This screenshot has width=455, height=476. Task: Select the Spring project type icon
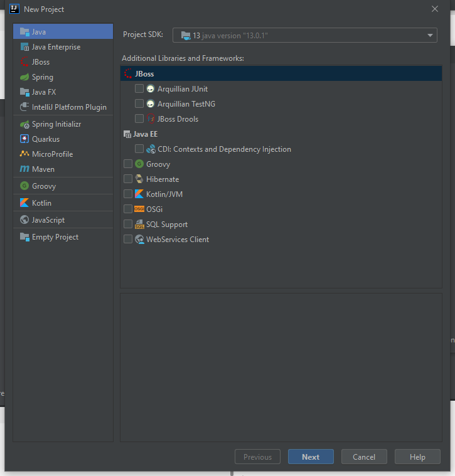(24, 77)
